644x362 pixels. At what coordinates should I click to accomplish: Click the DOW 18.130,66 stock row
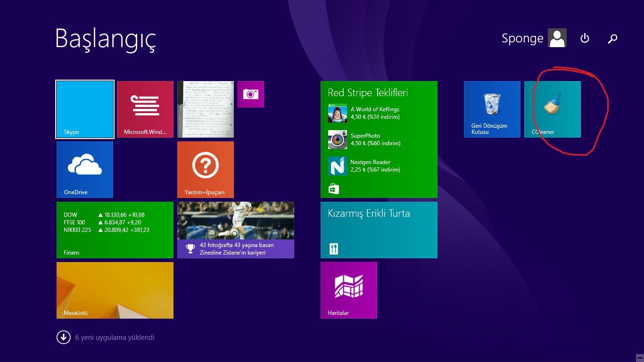pos(104,215)
